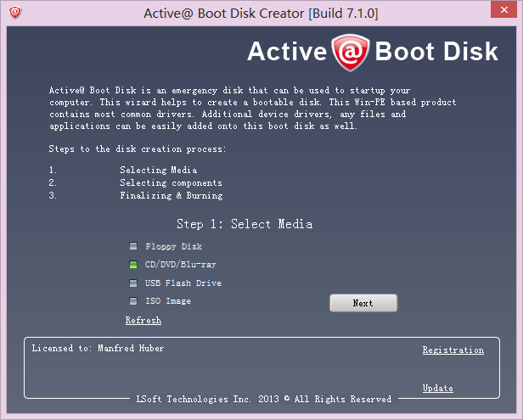Click the LSoft Technologies copyright text
This screenshot has width=523, height=420.
pyautogui.click(x=264, y=399)
